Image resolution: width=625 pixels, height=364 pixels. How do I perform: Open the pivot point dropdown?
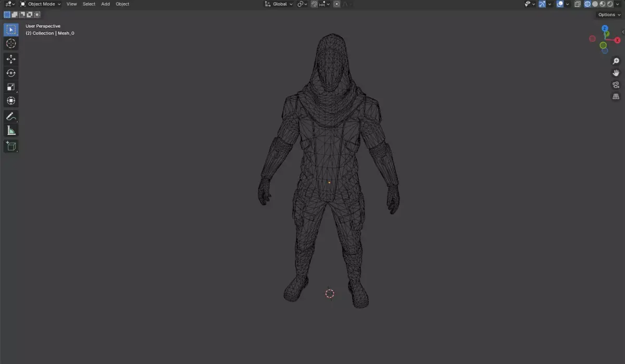coord(302,4)
